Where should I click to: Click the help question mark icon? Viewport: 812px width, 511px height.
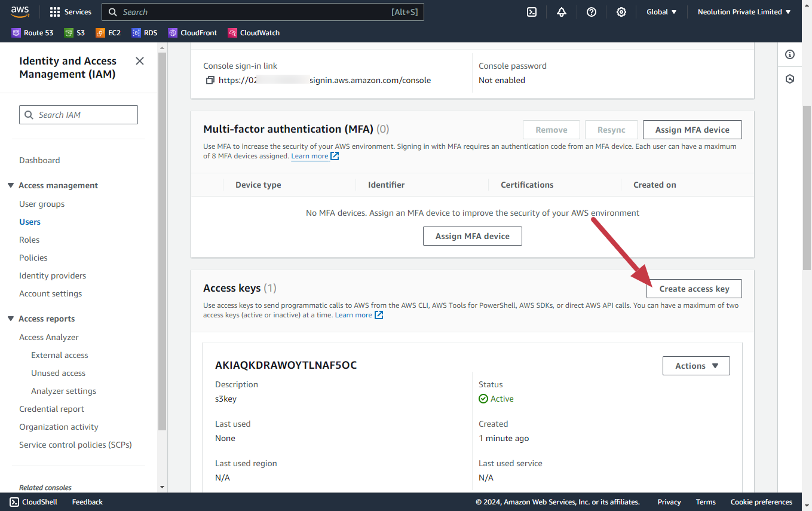click(592, 12)
